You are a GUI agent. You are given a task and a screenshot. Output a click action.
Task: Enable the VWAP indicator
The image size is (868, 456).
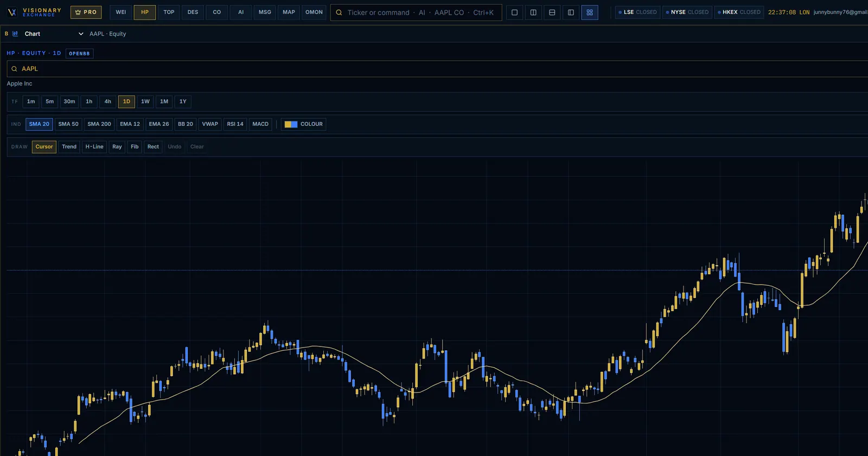pos(210,124)
